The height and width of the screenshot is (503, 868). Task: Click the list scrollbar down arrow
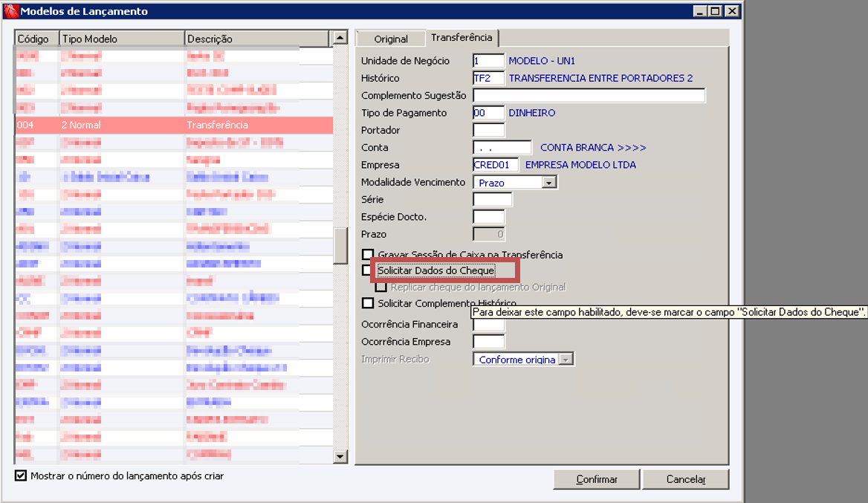click(x=340, y=456)
